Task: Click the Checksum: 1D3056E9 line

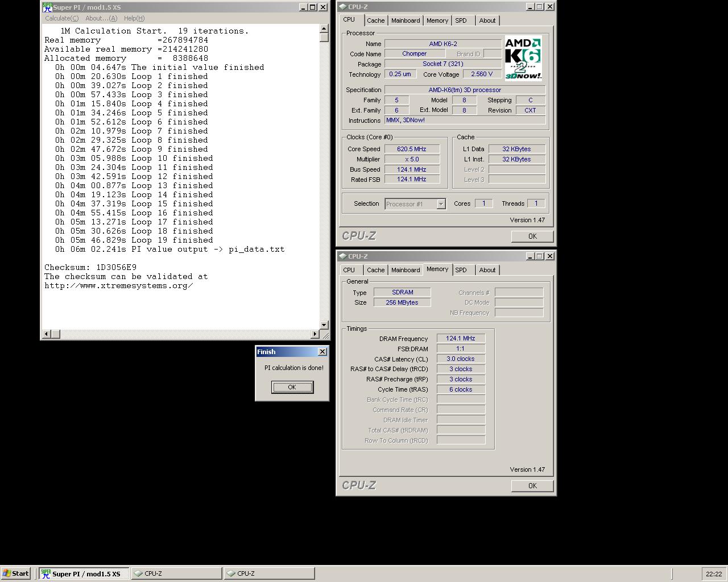Action: click(90, 267)
